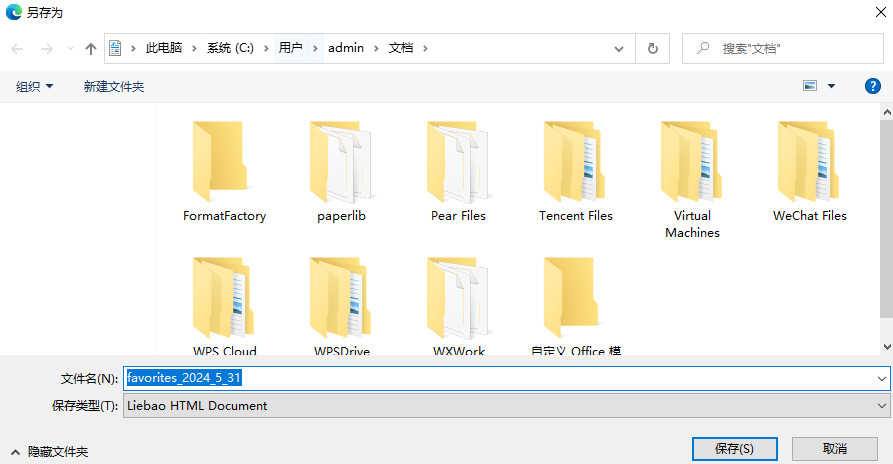Click the 搜索"文档" search box
Screen dimensions: 893x464
tap(783, 48)
